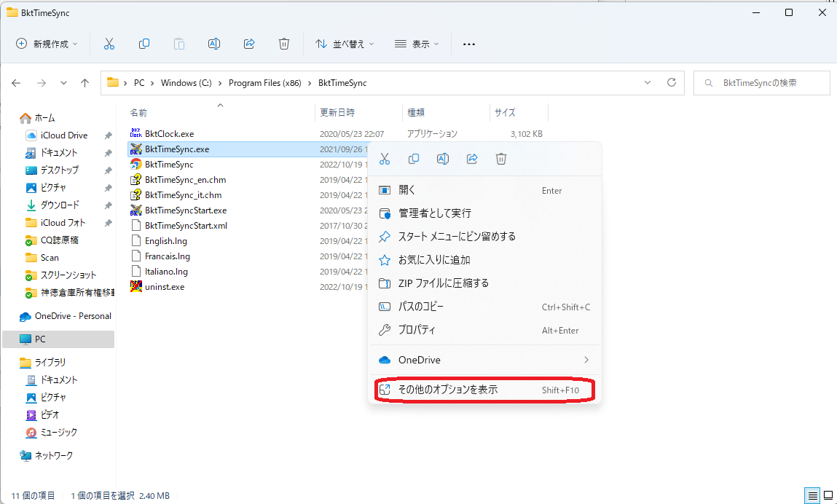Open ライブラリ in the navigation pane

coord(50,362)
